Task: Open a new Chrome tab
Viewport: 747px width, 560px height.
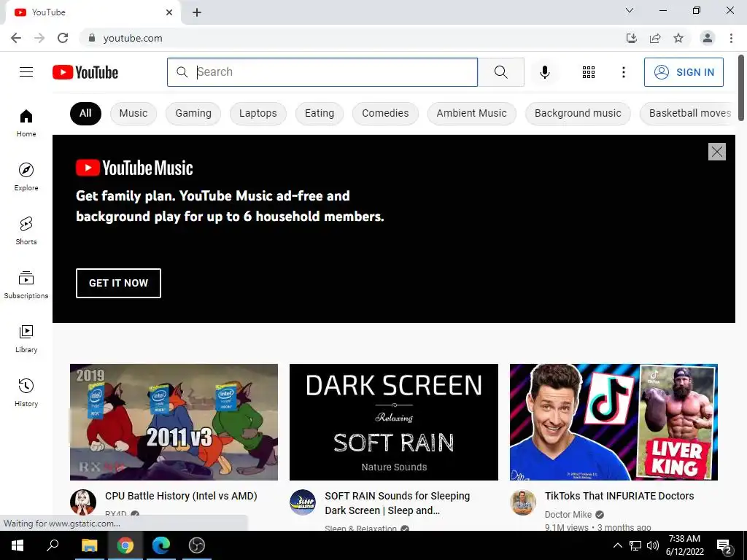Action: click(197, 12)
